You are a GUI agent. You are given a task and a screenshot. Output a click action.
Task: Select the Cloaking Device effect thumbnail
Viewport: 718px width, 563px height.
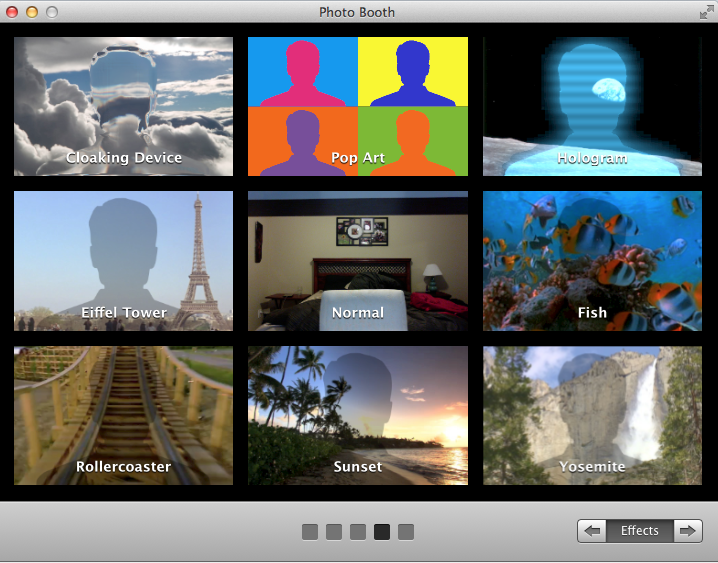pyautogui.click(x=123, y=106)
